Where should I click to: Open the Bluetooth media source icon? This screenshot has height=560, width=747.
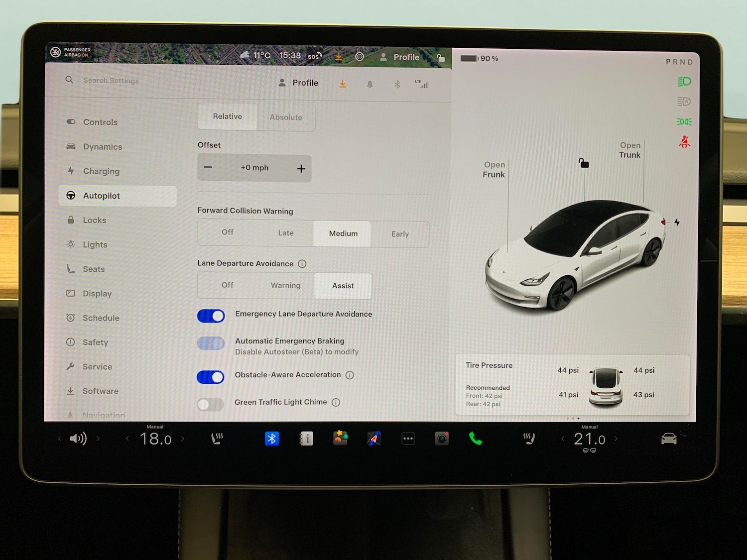(x=272, y=439)
